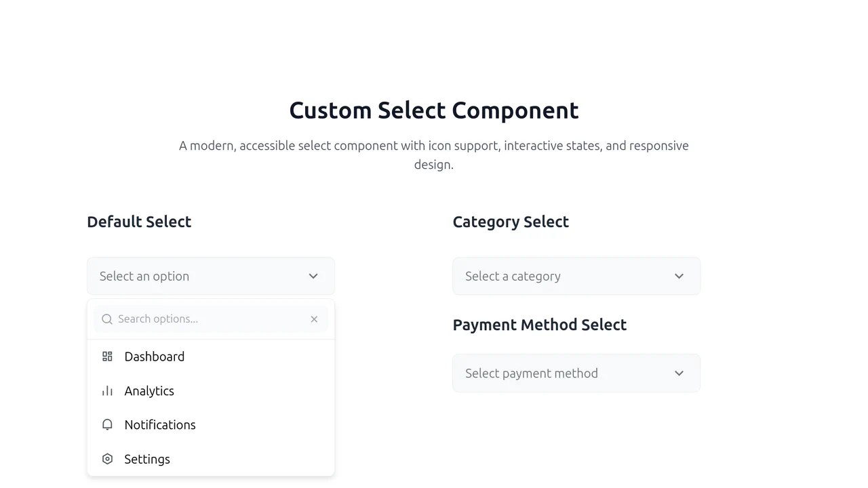Open the 'Select a category' dropdown
Viewport: 868px width, 488px height.
click(576, 276)
